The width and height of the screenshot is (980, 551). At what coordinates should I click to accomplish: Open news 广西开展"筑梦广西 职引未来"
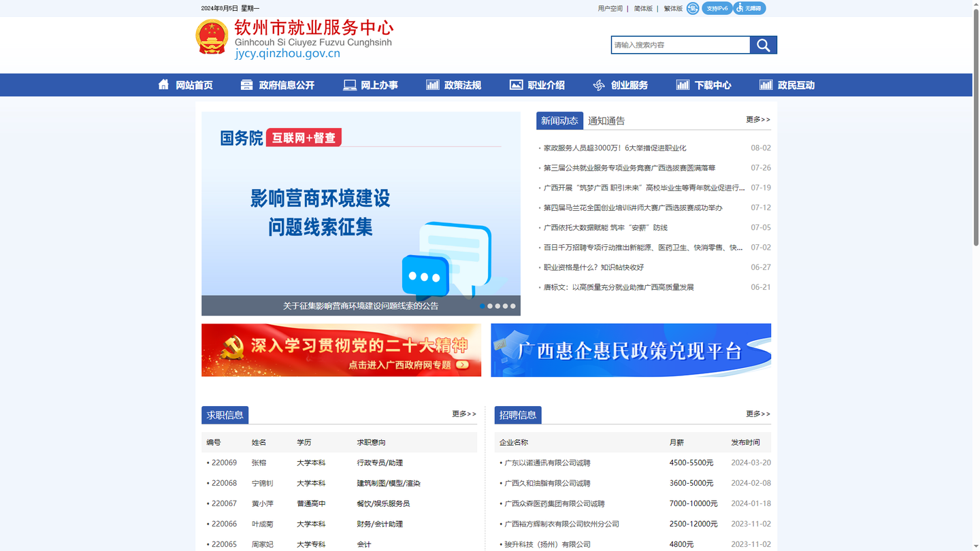coord(644,188)
